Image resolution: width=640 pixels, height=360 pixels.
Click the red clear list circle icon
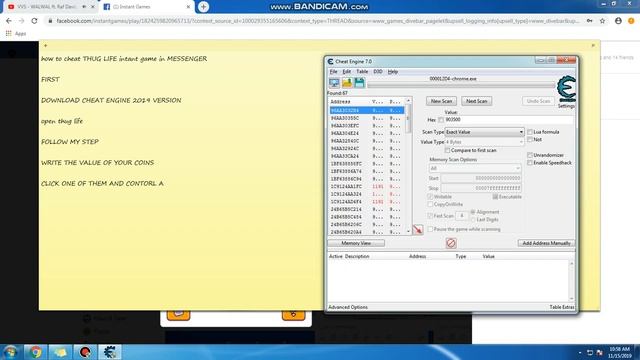tap(451, 243)
